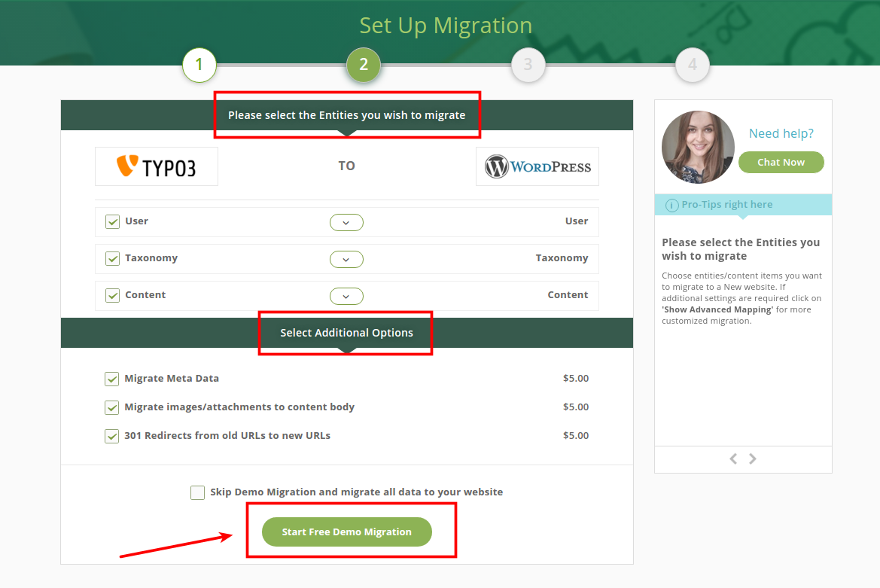Image resolution: width=880 pixels, height=588 pixels.
Task: Go to wizard step 1
Action: (199, 65)
